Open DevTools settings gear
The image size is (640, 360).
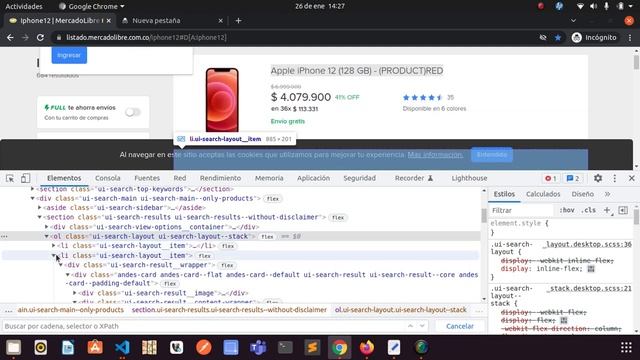click(x=598, y=178)
